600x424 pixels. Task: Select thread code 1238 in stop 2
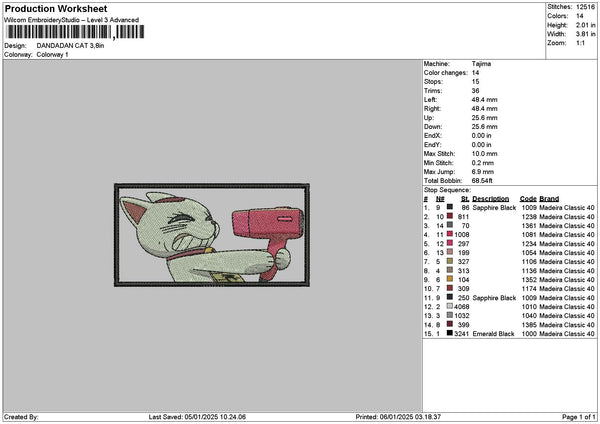[x=529, y=217]
